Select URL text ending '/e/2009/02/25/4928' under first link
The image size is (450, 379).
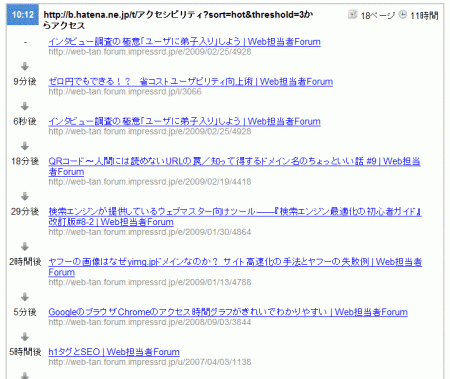click(150, 52)
